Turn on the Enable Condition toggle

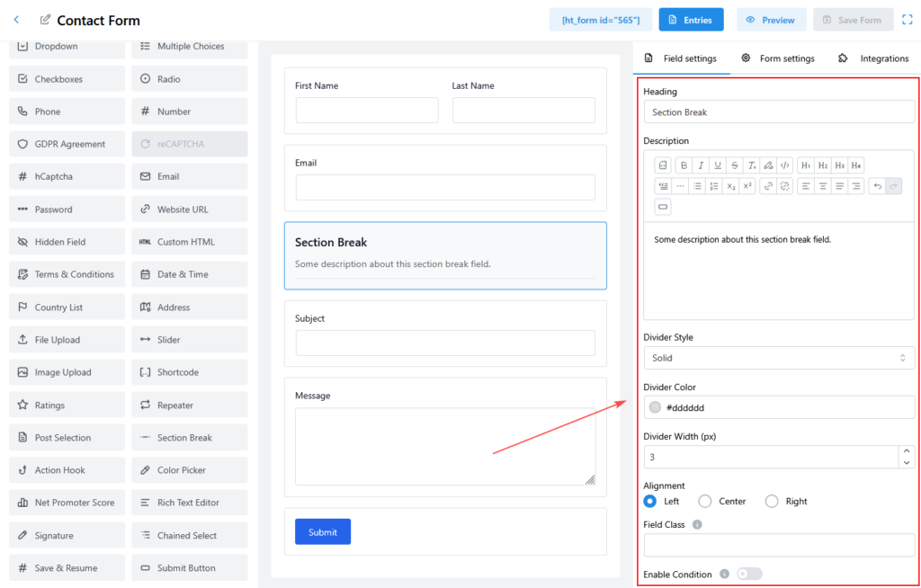[749, 575]
